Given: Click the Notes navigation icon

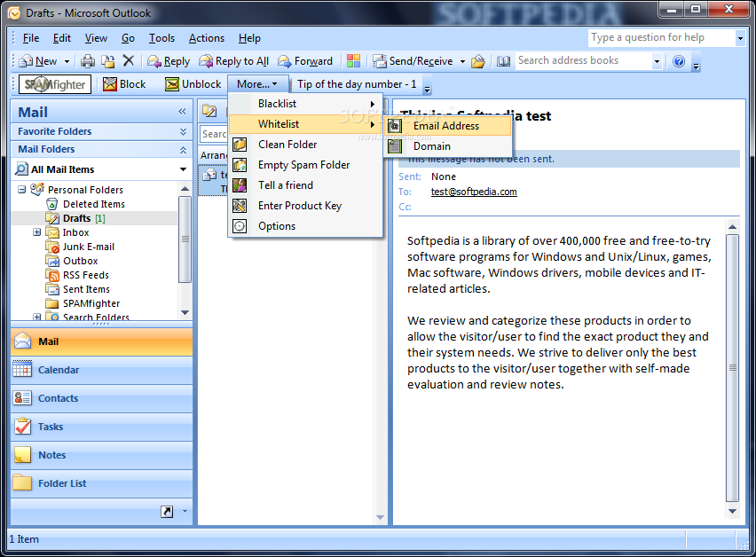Looking at the screenshot, I should coord(22,455).
